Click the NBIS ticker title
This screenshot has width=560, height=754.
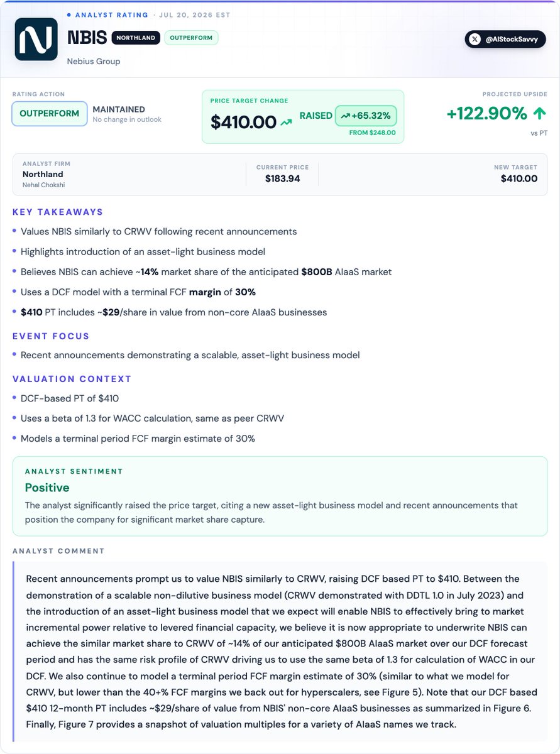click(87, 38)
